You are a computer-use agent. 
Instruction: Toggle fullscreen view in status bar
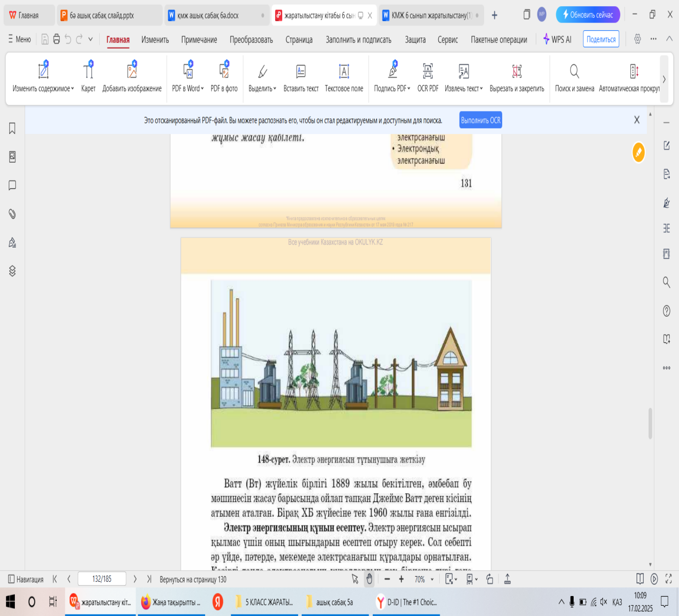point(668,579)
